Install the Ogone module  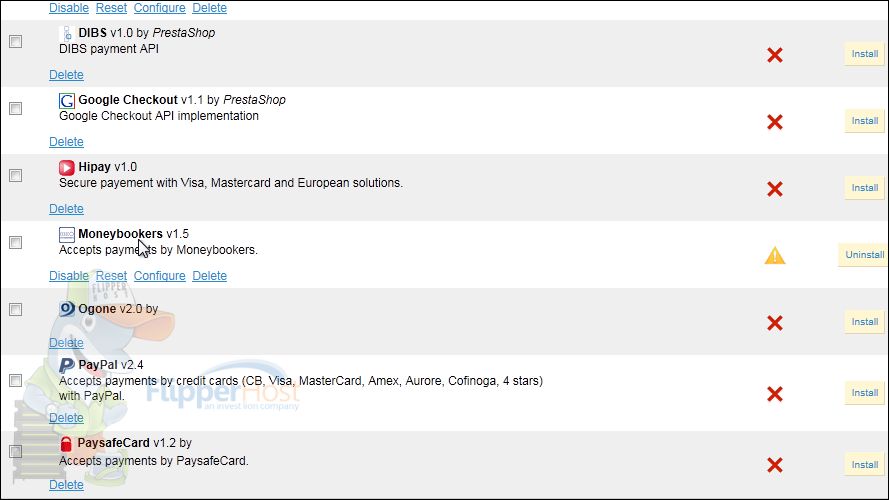click(864, 322)
